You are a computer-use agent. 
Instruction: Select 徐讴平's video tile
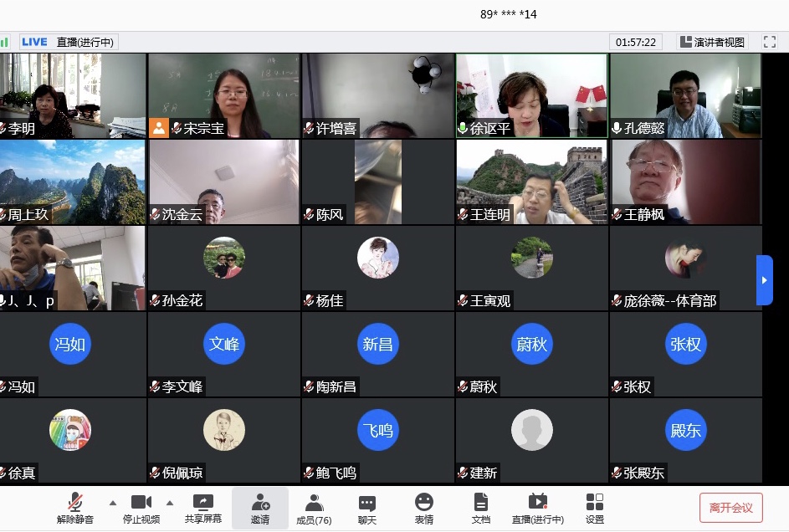(x=531, y=95)
